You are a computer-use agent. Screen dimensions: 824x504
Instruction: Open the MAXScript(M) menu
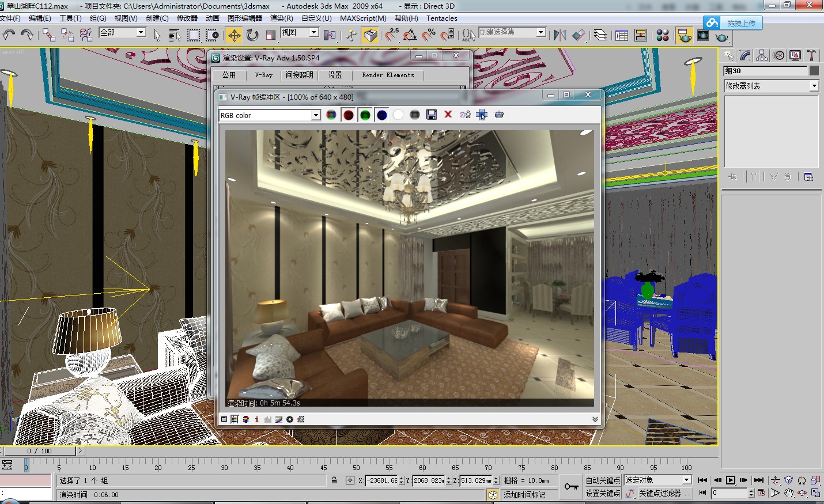pos(363,18)
